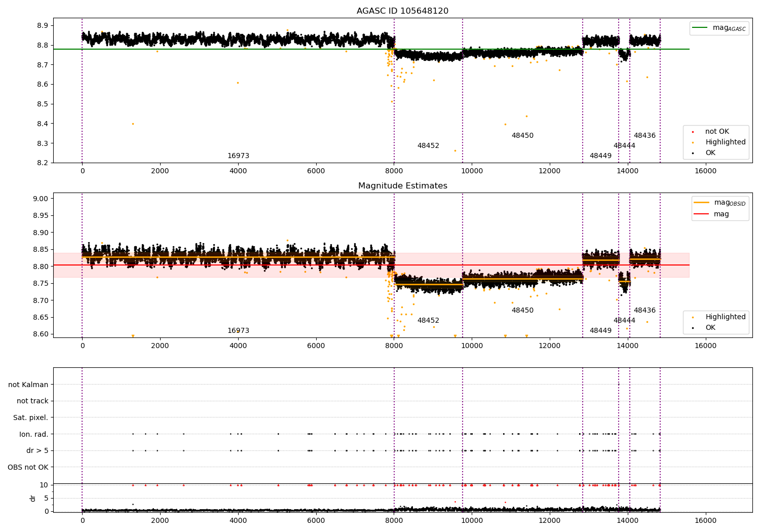Select the red 'mag' legend entry
Screen dimensions: 760x532
click(711, 214)
